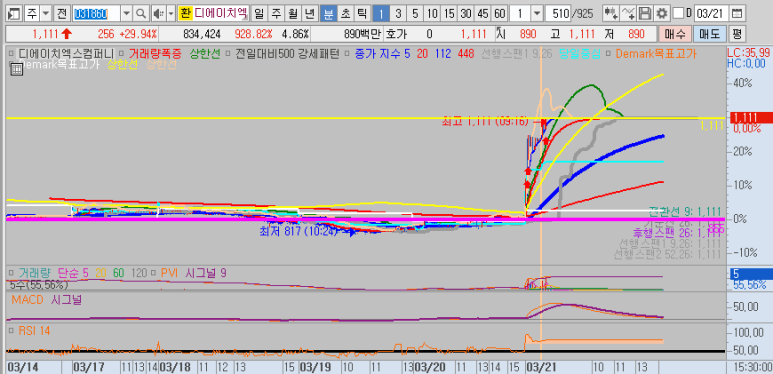Save chart with floppy disk icon
The image size is (773, 374).
pyautogui.click(x=645, y=13)
